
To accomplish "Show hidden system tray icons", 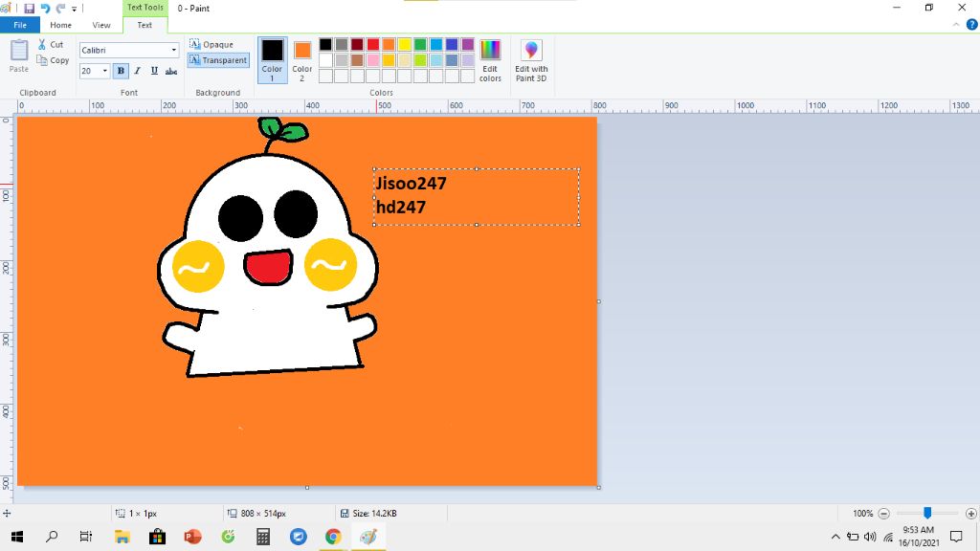I will [x=835, y=537].
